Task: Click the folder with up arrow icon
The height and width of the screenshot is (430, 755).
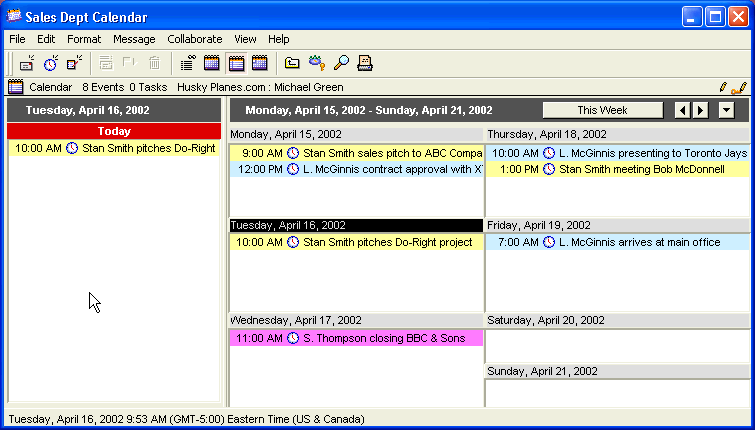Action: (292, 63)
